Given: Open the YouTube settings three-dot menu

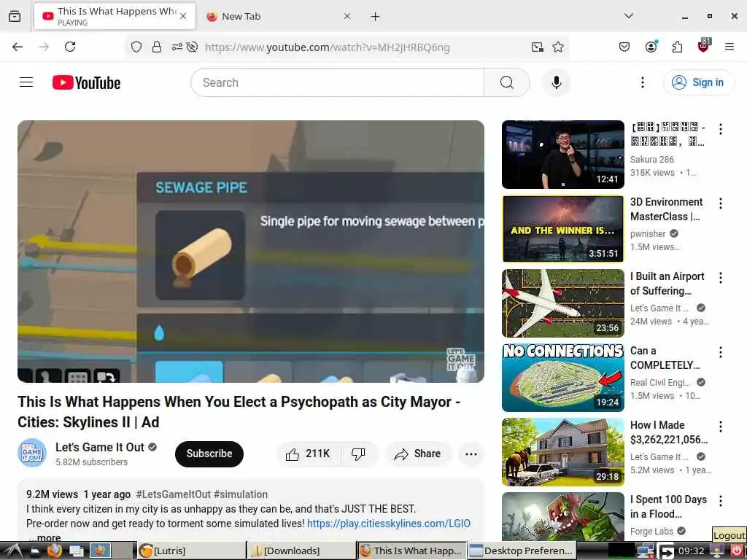Looking at the screenshot, I should point(642,82).
